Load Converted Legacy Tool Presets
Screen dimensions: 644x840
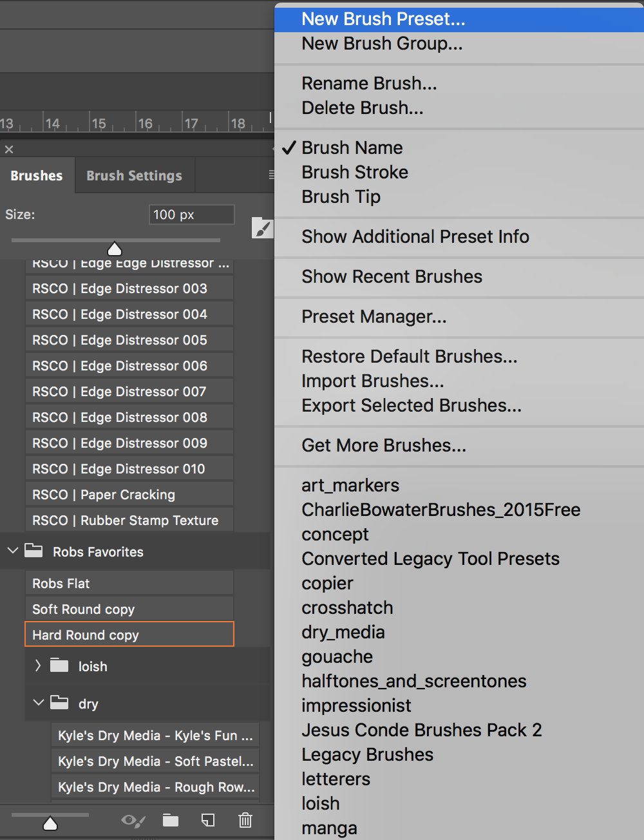[459, 559]
